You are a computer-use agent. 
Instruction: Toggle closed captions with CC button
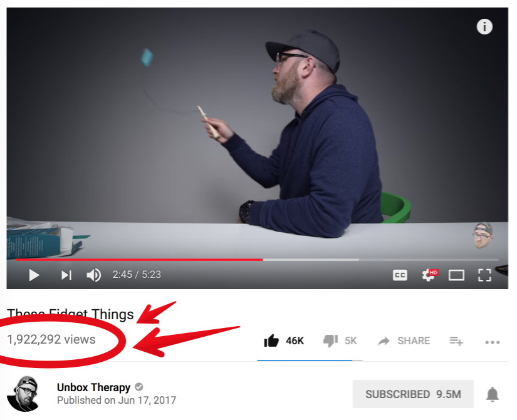[x=400, y=275]
